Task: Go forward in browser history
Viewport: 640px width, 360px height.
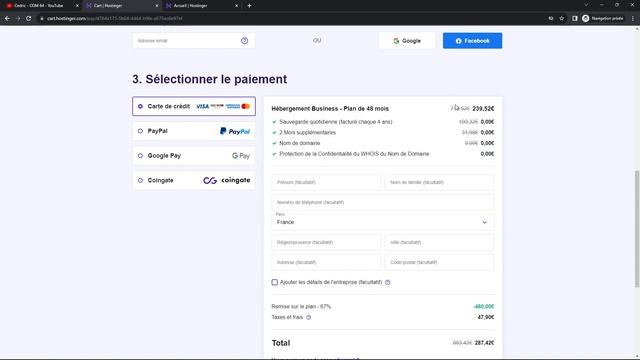Action: click(18, 18)
